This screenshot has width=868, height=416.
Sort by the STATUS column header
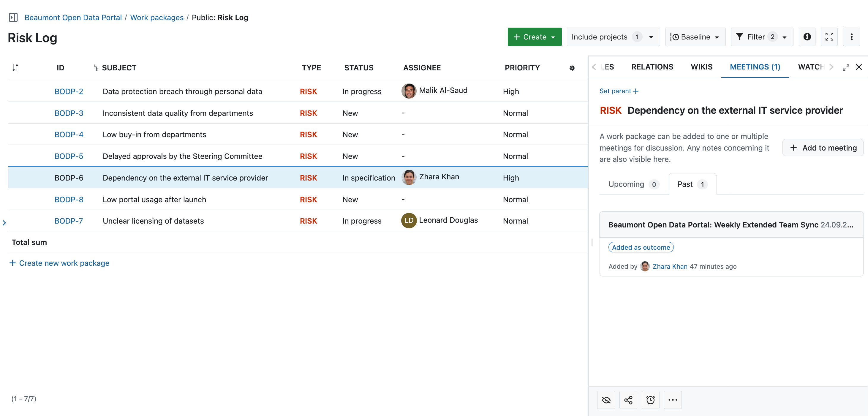(358, 68)
